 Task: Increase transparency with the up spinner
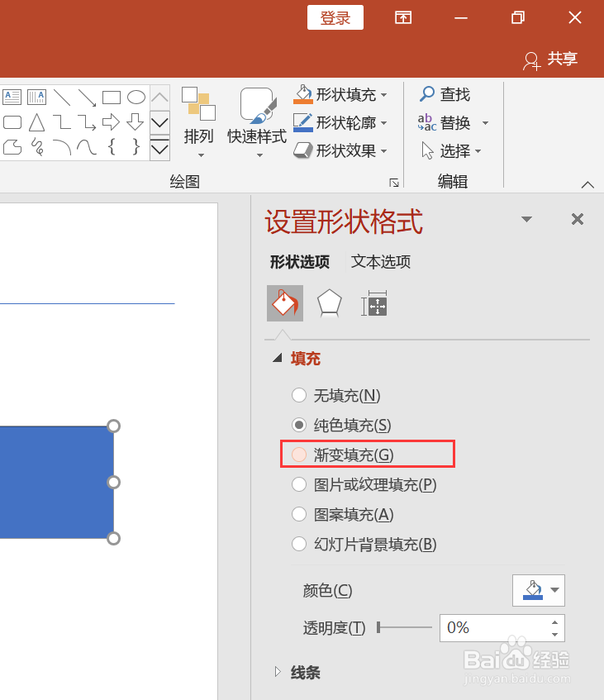pos(555,621)
